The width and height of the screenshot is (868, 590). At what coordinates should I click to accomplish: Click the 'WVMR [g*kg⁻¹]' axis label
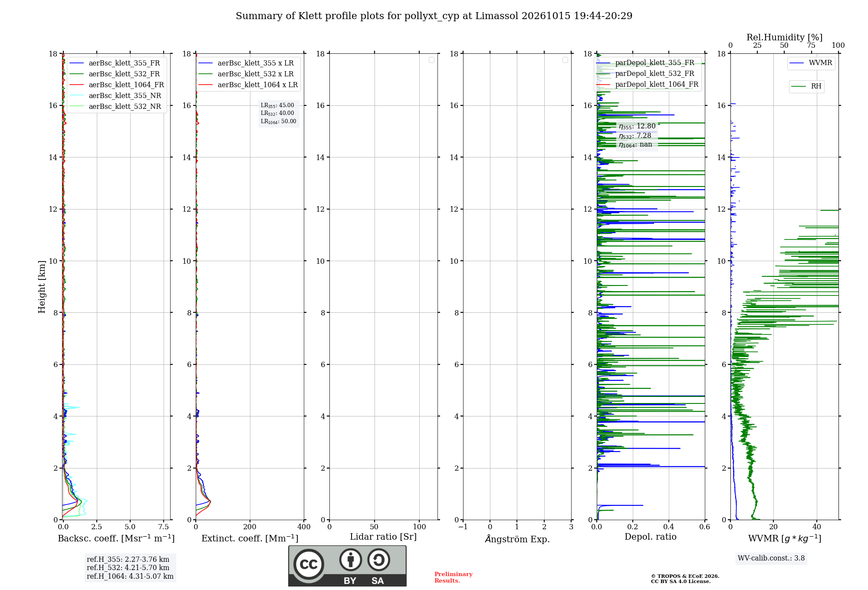pyautogui.click(x=785, y=538)
